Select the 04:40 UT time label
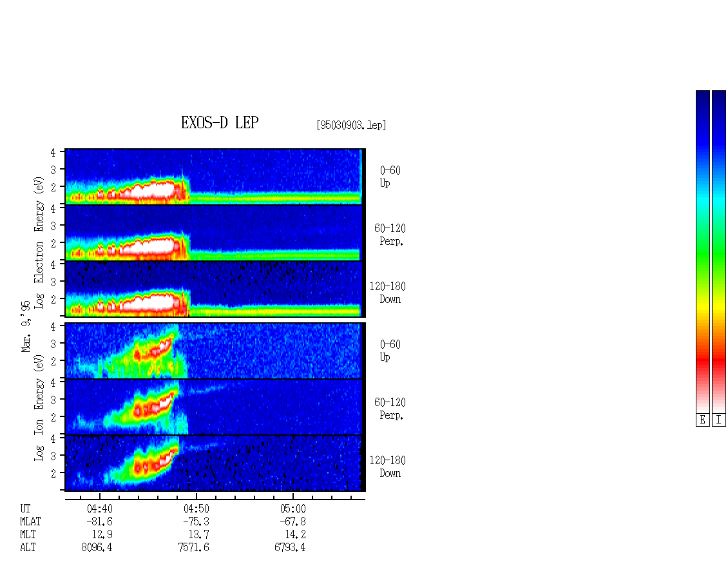The image size is (728, 564). 100,509
